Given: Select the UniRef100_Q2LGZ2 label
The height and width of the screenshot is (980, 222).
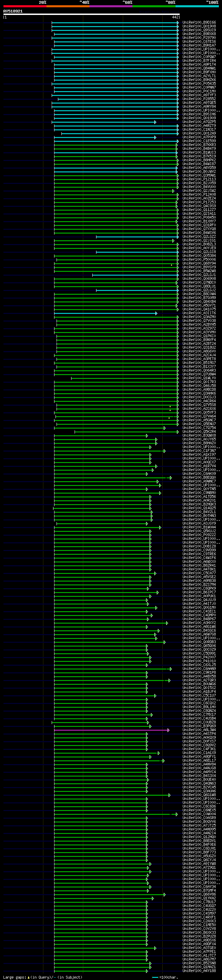Looking at the screenshot, I should pos(199,237).
